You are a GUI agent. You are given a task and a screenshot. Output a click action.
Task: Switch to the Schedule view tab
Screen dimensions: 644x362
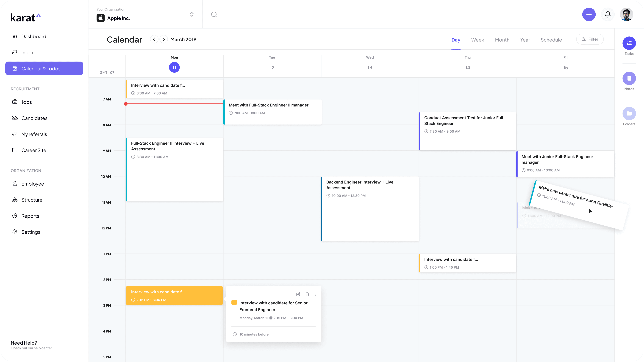551,40
